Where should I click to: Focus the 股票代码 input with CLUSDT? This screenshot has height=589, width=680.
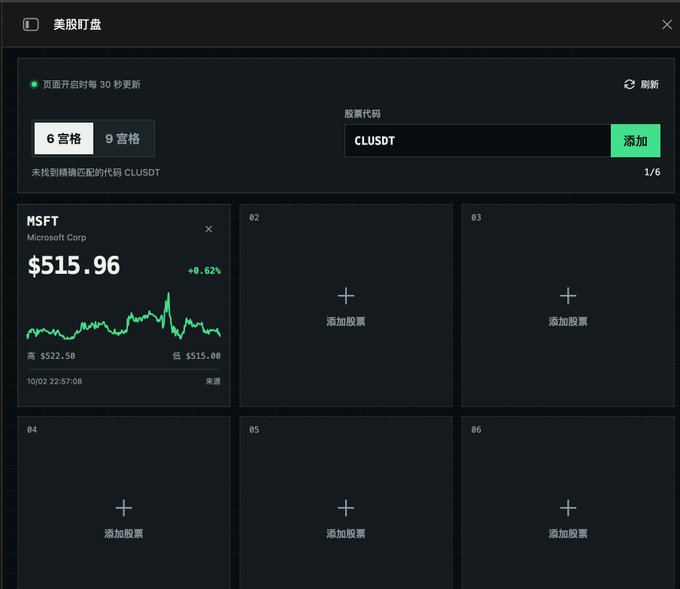477,141
